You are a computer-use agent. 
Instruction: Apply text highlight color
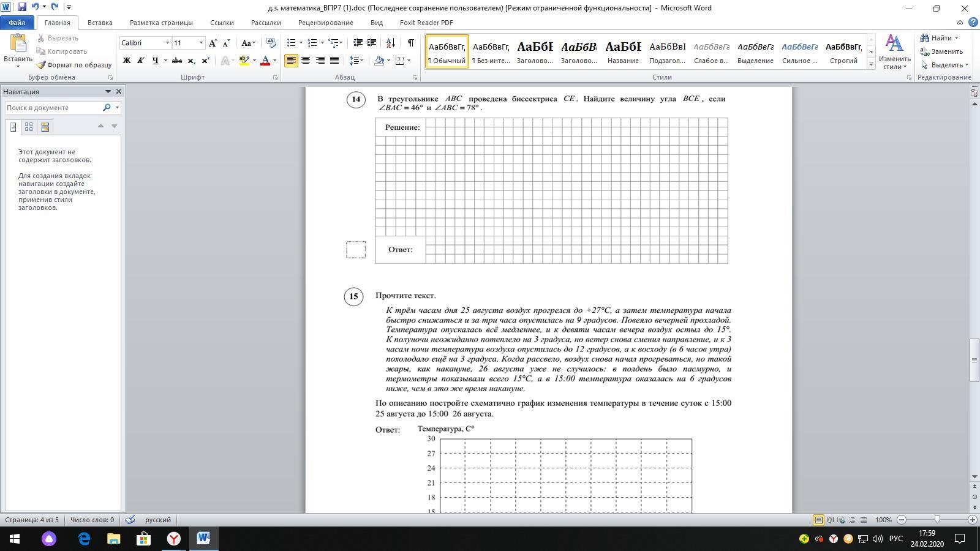coord(244,61)
